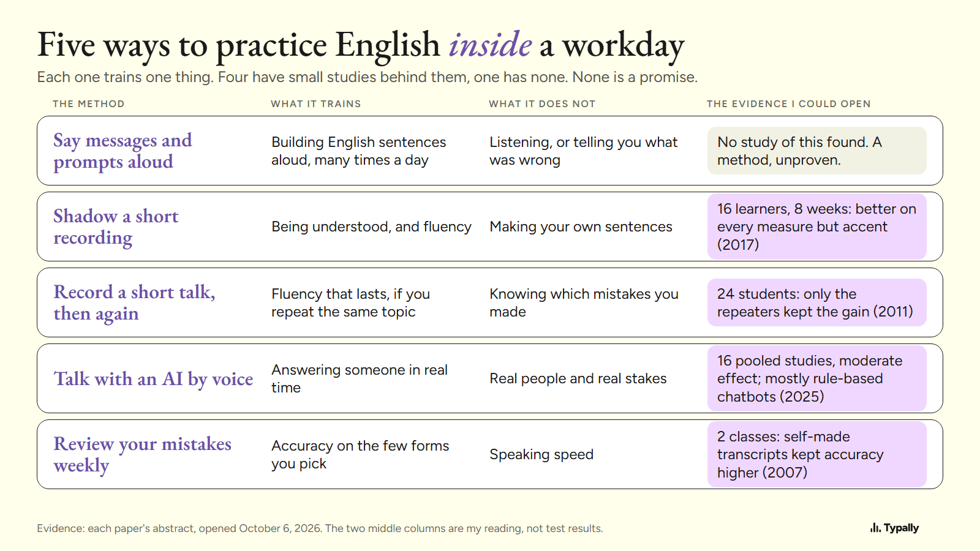Click 'Shadow a short recording' method
980x551 pixels.
pyautogui.click(x=116, y=227)
